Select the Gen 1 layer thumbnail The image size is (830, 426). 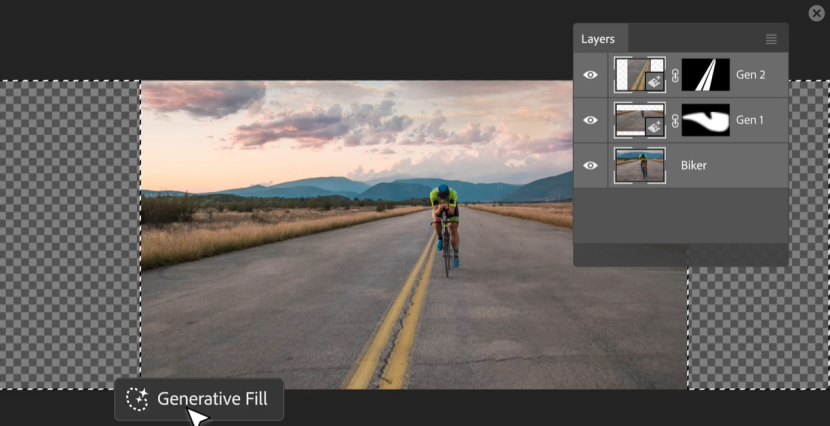(x=639, y=120)
